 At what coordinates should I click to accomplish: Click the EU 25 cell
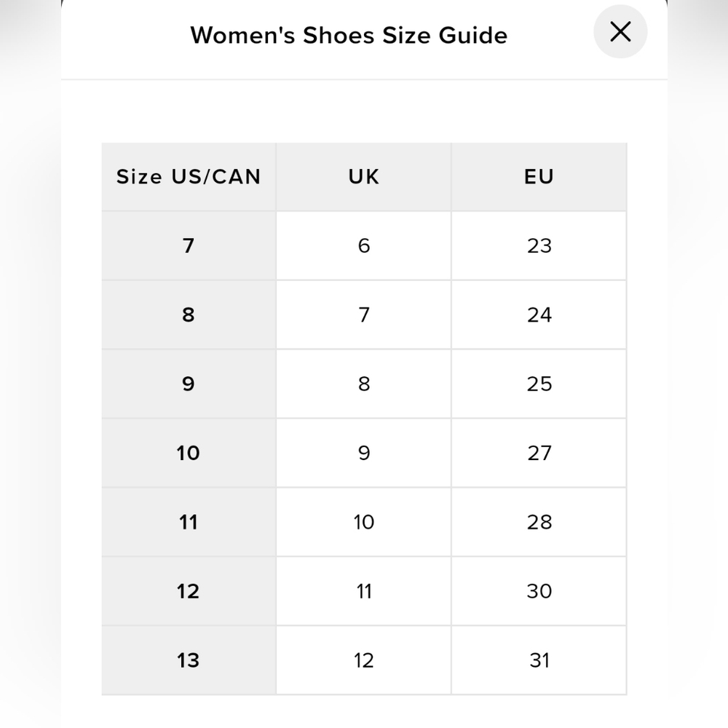(x=539, y=384)
